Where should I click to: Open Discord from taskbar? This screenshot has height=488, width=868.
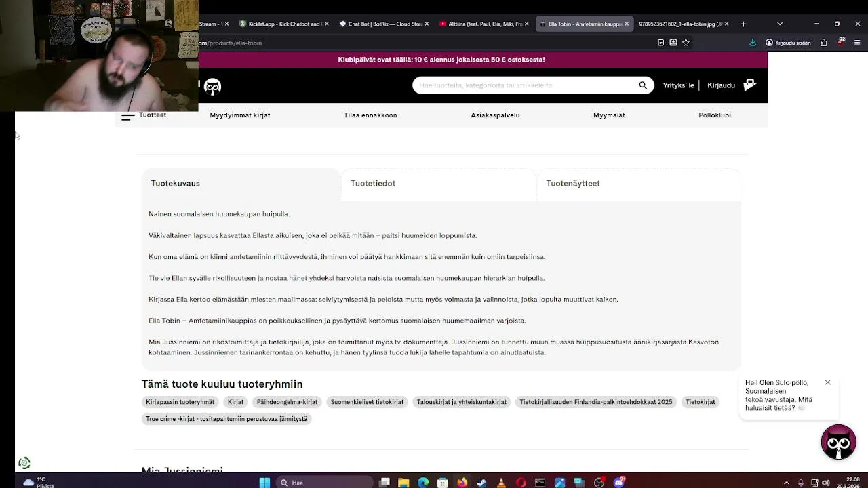coord(618,483)
